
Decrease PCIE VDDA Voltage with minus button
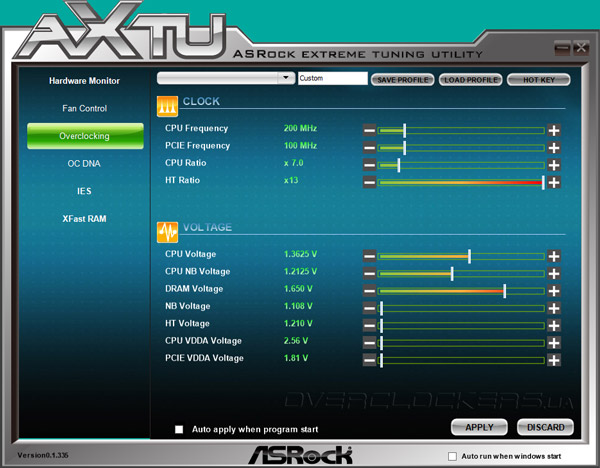pos(369,360)
